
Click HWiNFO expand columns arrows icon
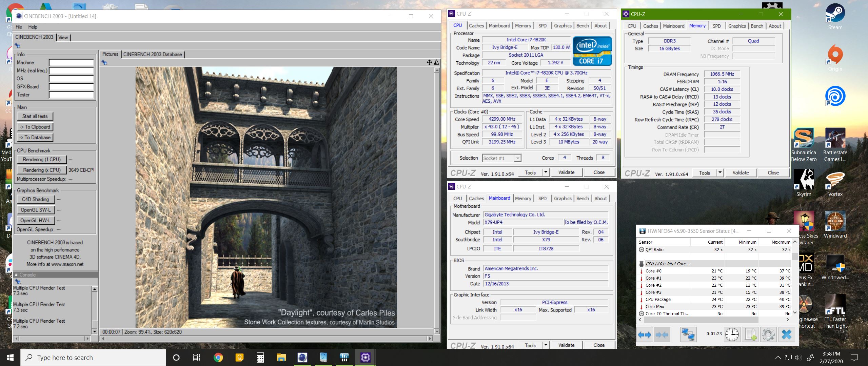point(644,335)
